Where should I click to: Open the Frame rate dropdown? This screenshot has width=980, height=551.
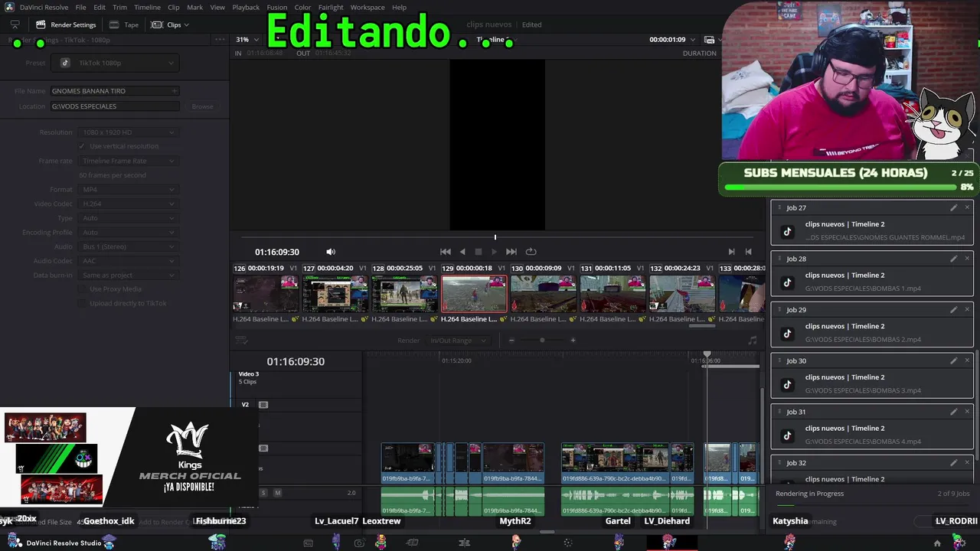point(128,161)
